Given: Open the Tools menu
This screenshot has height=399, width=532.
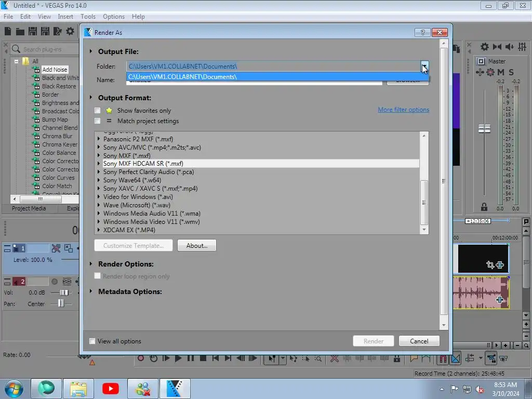Looking at the screenshot, I should tap(88, 16).
